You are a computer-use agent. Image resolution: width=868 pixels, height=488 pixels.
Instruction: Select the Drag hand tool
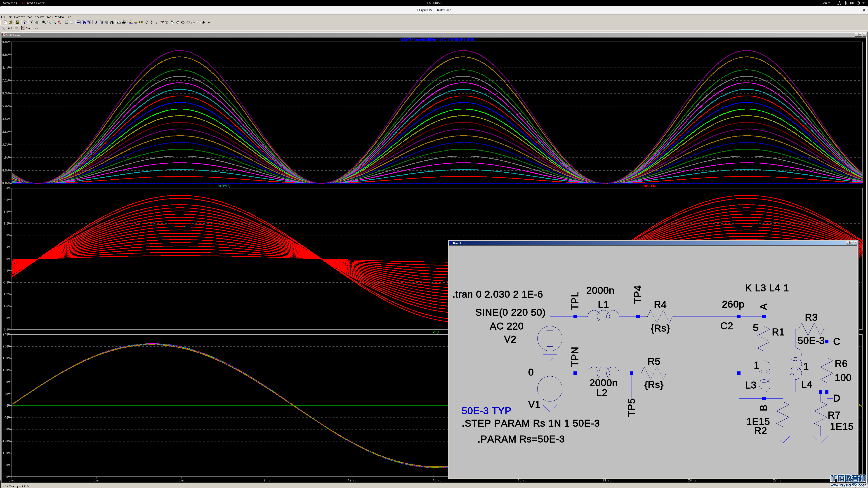(178, 22)
